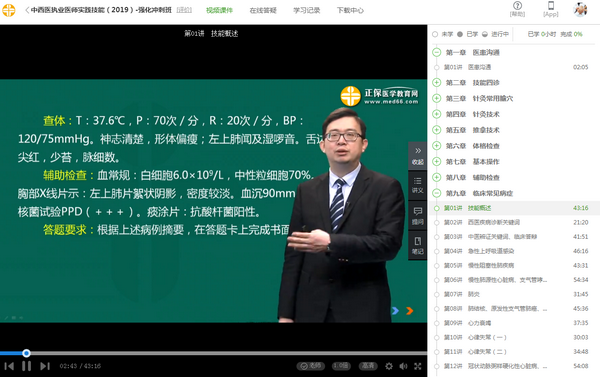
Task: Switch to the 下载中心 tab
Action: coord(350,10)
